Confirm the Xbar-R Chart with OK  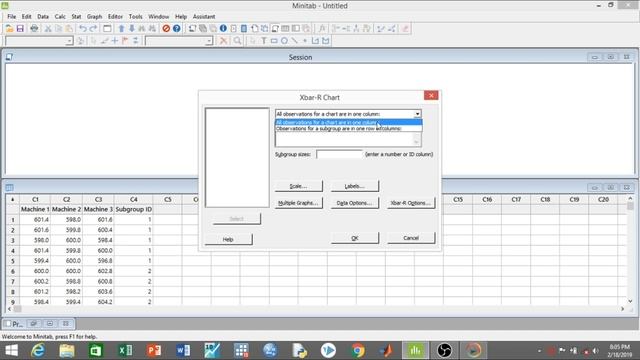click(355, 238)
